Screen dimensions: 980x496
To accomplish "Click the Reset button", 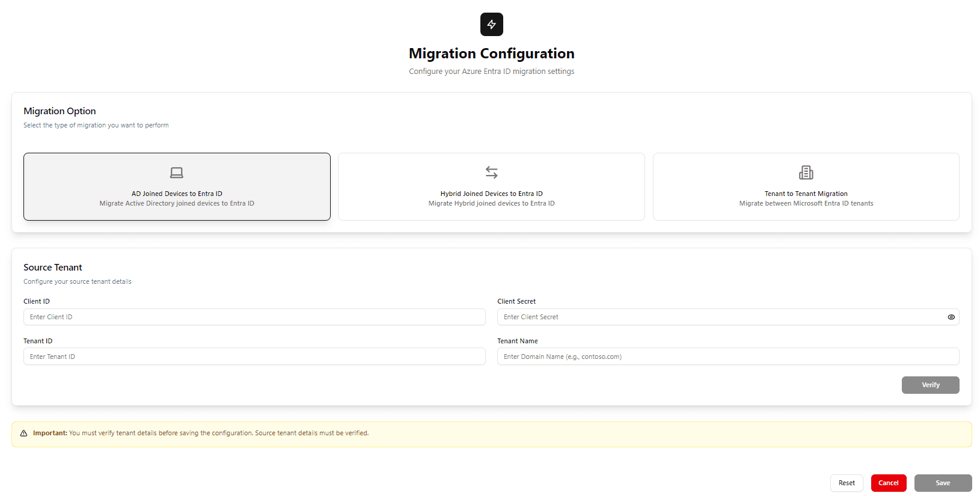I will pos(847,483).
